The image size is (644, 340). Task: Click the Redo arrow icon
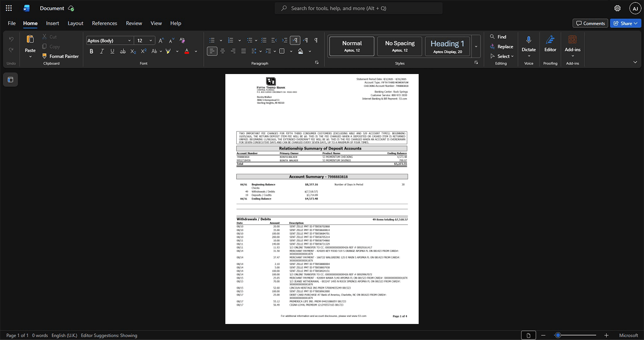[11, 51]
